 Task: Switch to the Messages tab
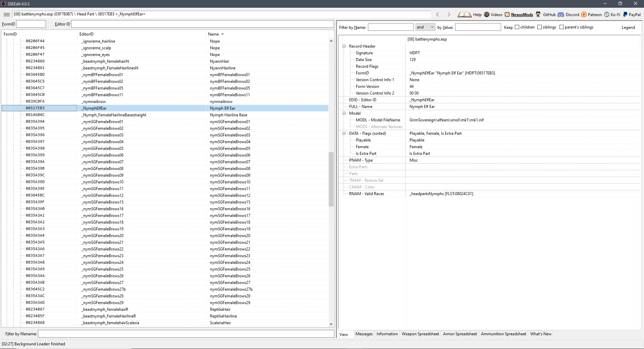point(364,334)
